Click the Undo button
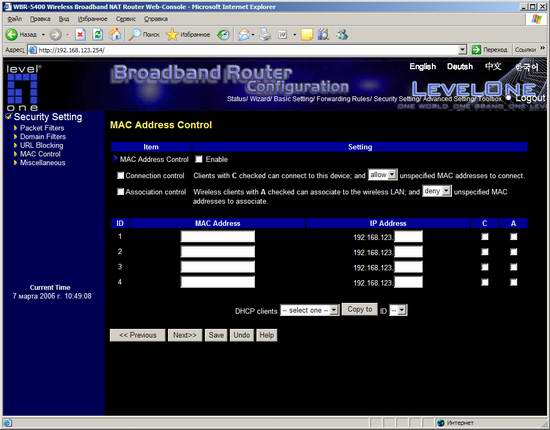Image resolution: width=550 pixels, height=430 pixels. (242, 335)
